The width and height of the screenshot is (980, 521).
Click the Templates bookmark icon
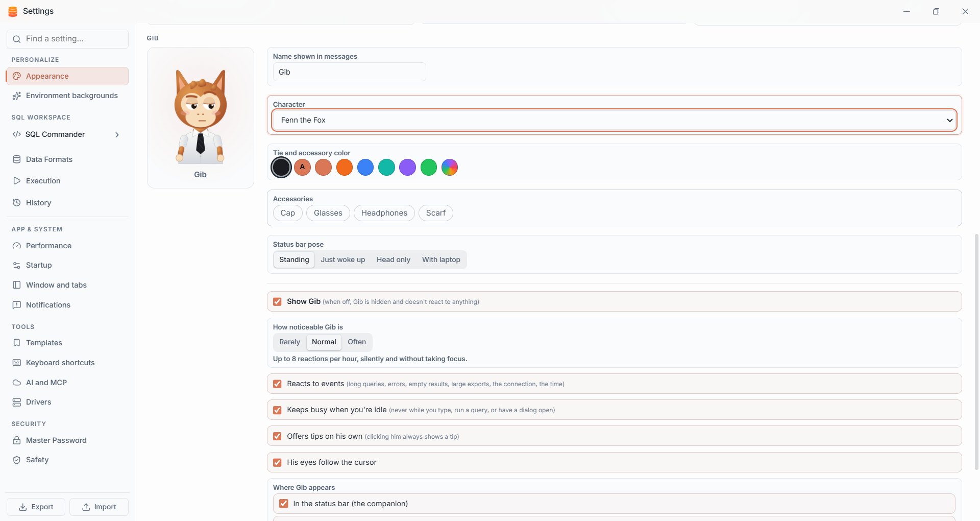17,343
